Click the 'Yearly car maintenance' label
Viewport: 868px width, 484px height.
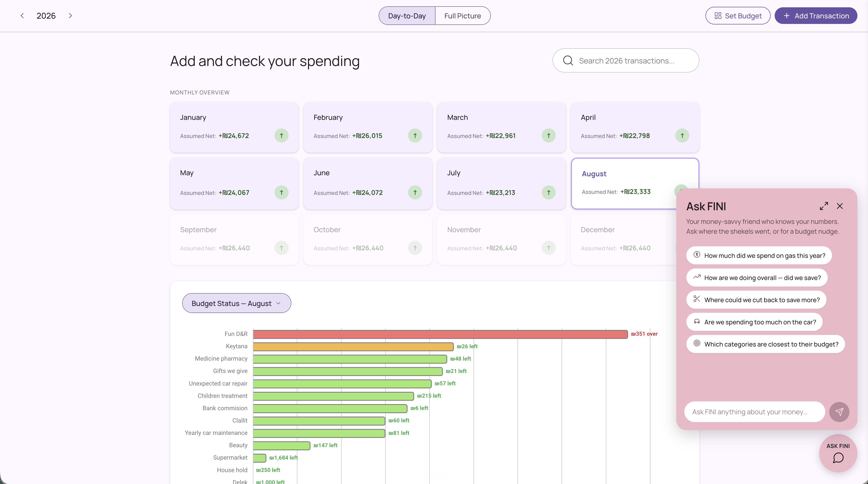[216, 433]
